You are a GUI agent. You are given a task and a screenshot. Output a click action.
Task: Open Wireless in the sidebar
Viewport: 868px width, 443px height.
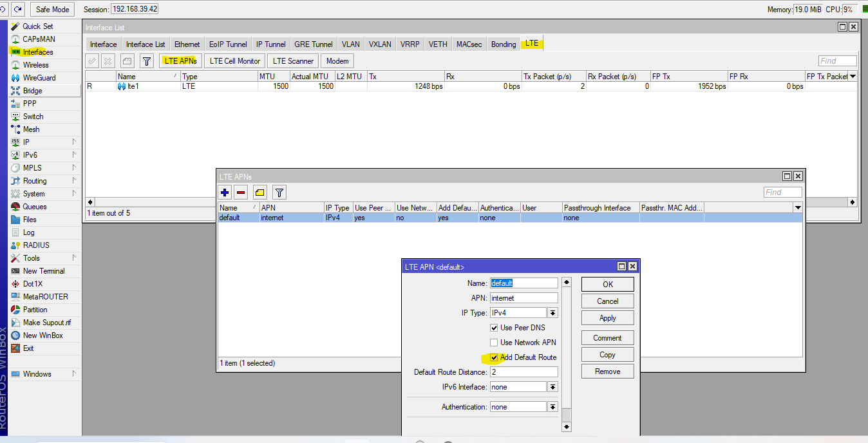35,65
